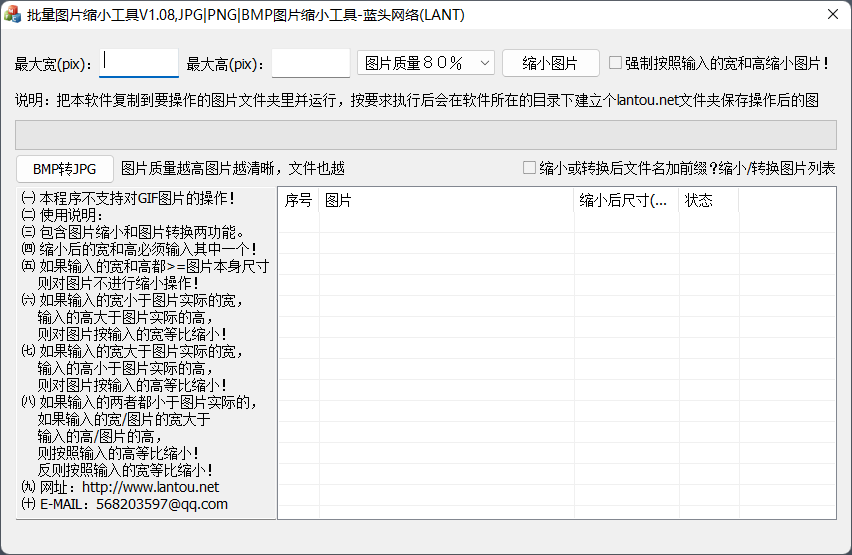
Task: Click the BMP转JPG button
Action: (65, 169)
